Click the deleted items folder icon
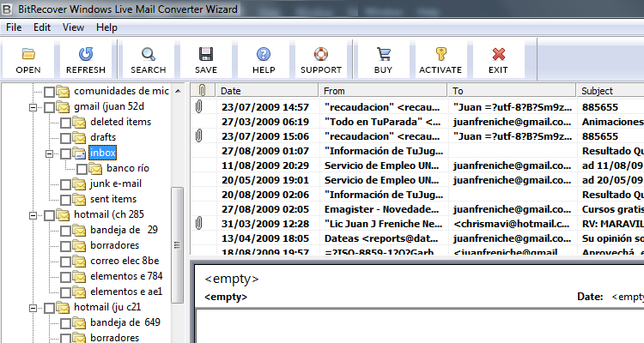 pos(79,122)
